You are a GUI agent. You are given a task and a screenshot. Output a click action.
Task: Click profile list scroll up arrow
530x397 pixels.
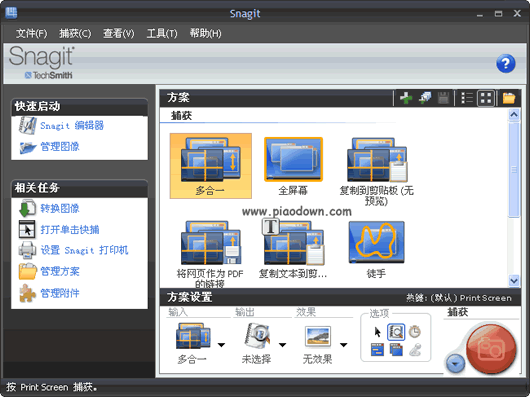point(514,115)
